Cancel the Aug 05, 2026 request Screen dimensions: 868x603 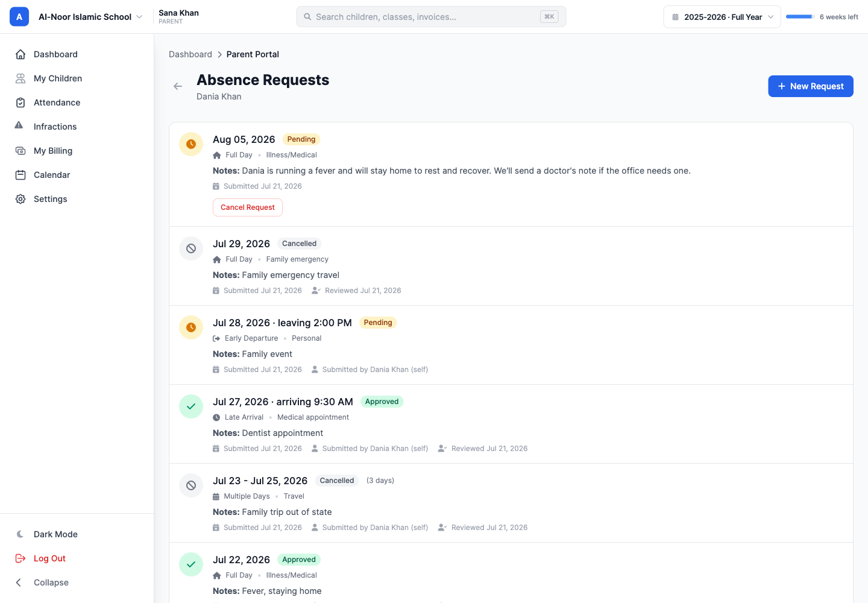tap(248, 207)
